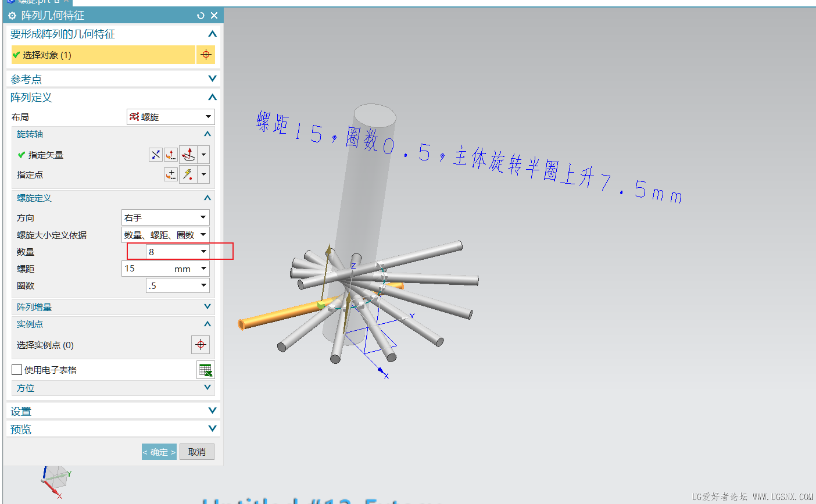Select the auto-infer point lightning icon

(x=187, y=174)
